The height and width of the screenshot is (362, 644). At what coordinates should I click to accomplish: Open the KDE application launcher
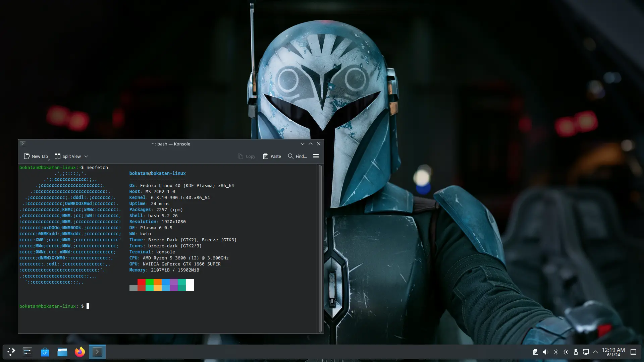pyautogui.click(x=11, y=352)
